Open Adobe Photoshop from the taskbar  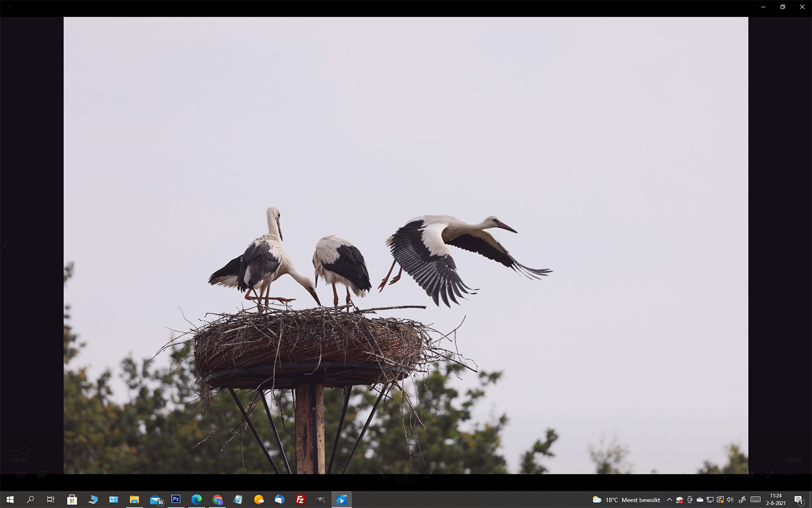176,500
